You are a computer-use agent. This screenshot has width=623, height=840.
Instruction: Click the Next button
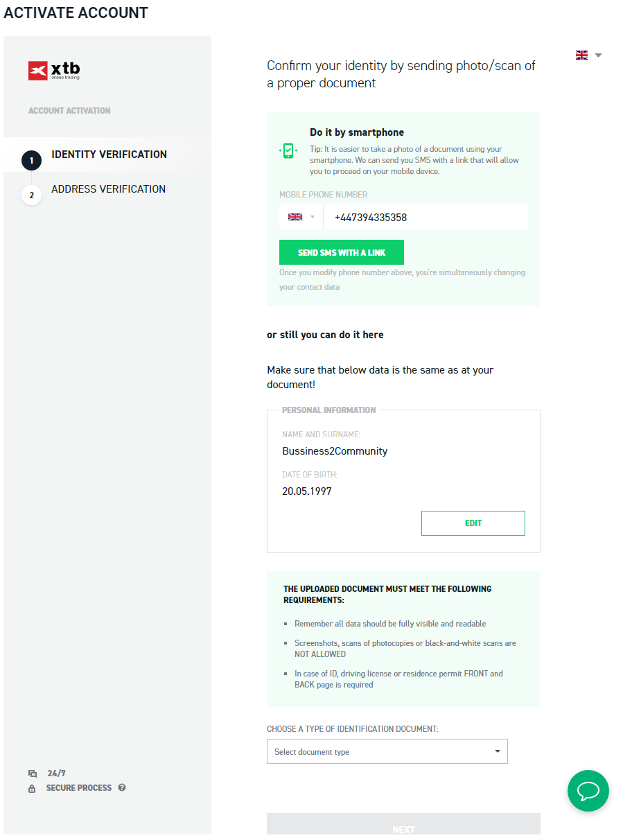(403, 825)
